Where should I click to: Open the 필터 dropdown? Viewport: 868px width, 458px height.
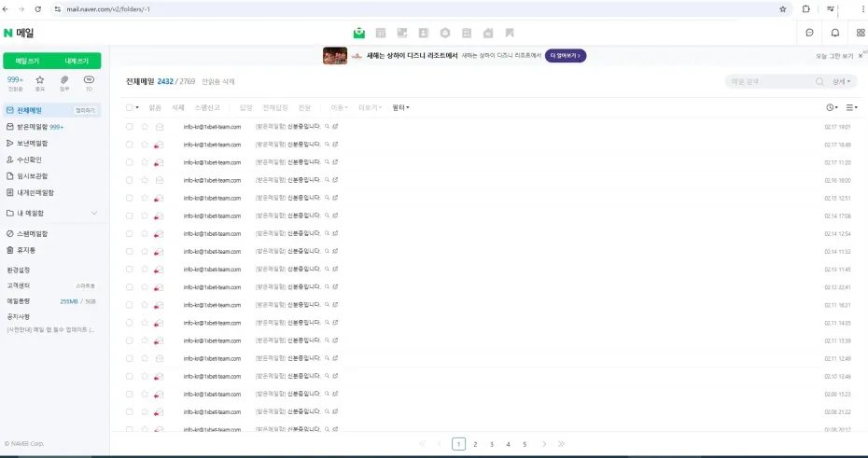(x=400, y=107)
